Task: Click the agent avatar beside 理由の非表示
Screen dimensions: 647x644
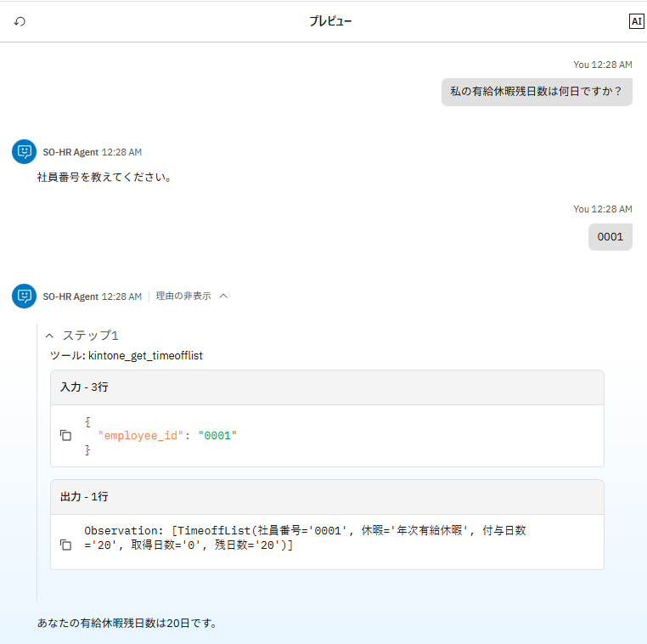Action: point(24,296)
